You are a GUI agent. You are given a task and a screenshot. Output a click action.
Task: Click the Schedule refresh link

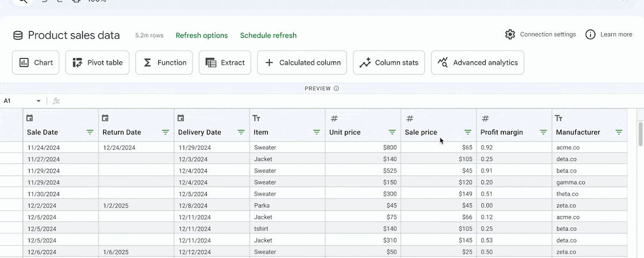point(268,35)
